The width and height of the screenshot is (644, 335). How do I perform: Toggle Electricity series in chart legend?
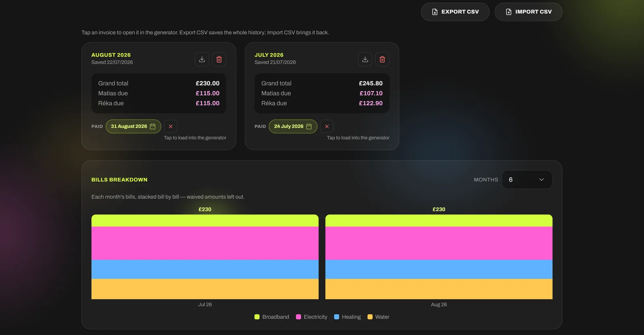312,317
